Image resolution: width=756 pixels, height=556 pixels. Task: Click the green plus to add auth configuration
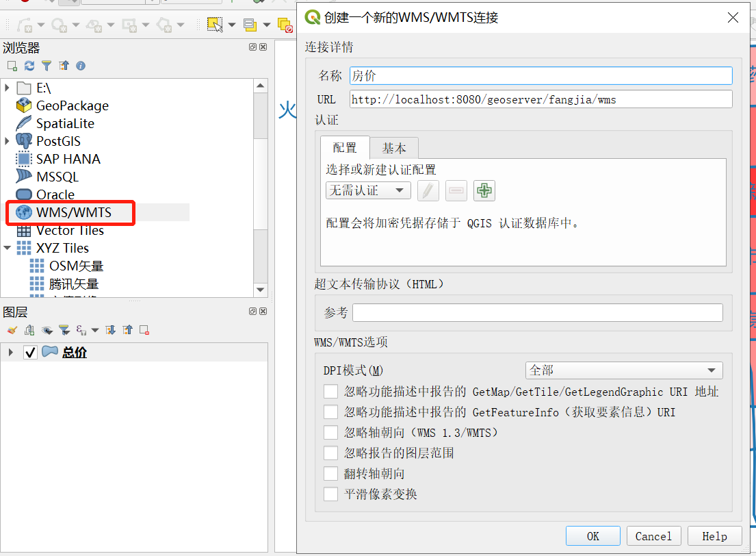pyautogui.click(x=484, y=190)
